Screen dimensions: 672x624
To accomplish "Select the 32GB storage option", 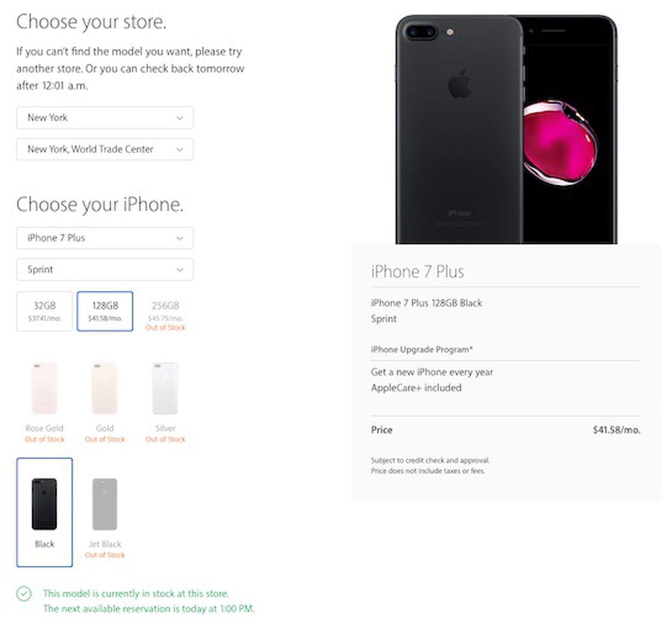I will click(x=45, y=311).
